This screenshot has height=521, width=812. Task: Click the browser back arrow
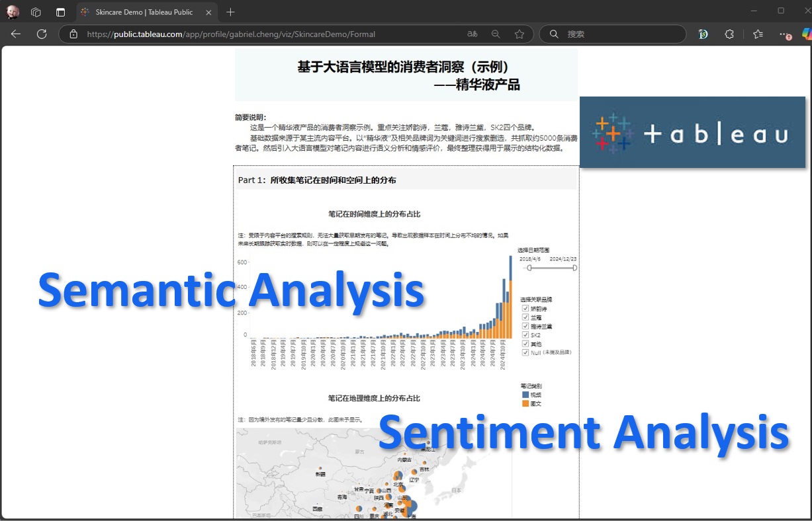[x=16, y=34]
